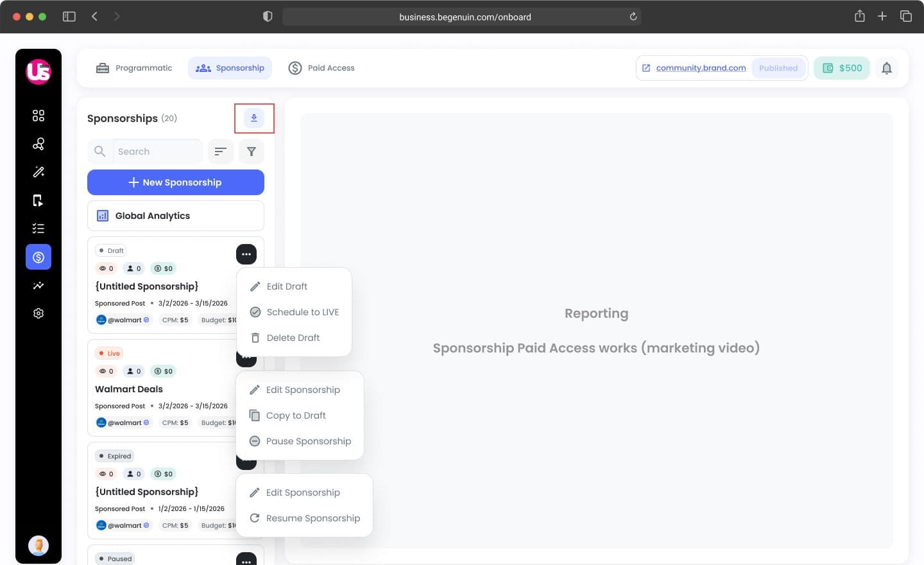Viewport: 924px width, 565px height.
Task: Focus the sponsorship Search field
Action: click(157, 152)
